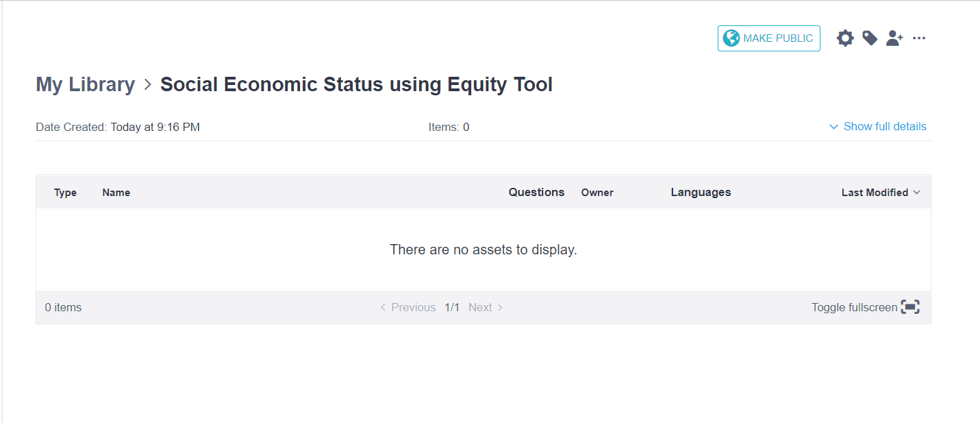Click the add-user sharing icon
This screenshot has width=980, height=423.
(x=894, y=38)
